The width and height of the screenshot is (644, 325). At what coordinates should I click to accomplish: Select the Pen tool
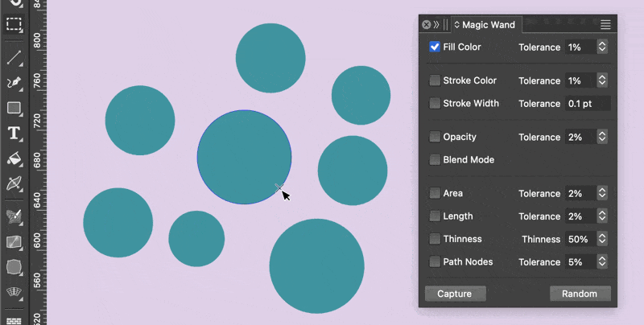pyautogui.click(x=14, y=82)
